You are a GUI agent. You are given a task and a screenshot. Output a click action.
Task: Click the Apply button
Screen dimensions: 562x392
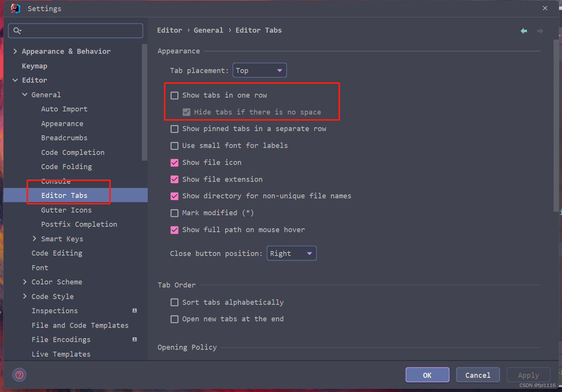(529, 375)
